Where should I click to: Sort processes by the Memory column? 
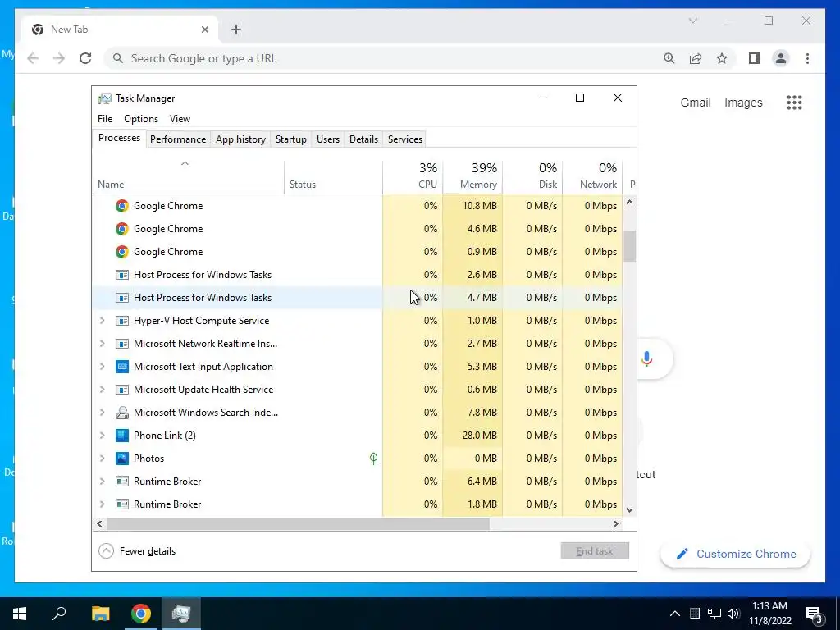pyautogui.click(x=473, y=176)
